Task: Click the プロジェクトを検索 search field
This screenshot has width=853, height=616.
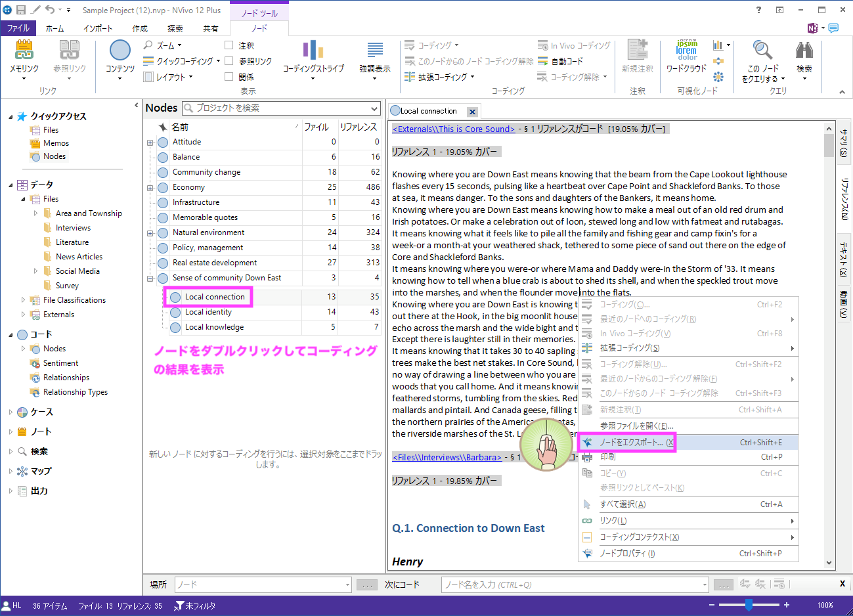Action: 281,108
